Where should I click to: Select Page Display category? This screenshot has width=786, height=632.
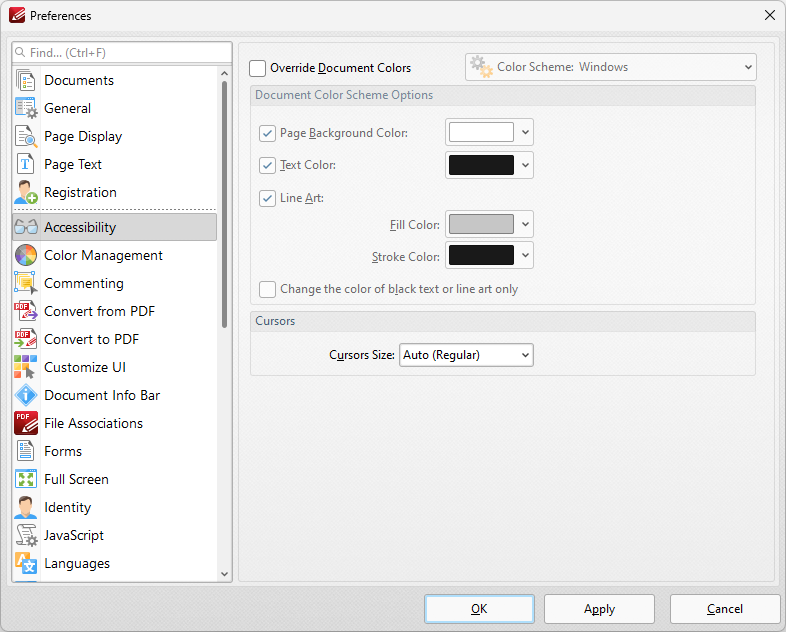(115, 136)
